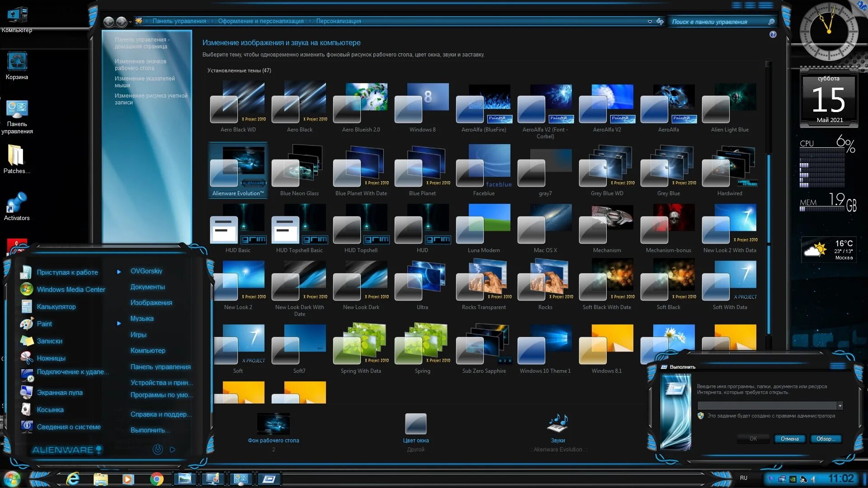Open Paint from the Start menu
Viewport: 868px width, 488px height.
44,324
